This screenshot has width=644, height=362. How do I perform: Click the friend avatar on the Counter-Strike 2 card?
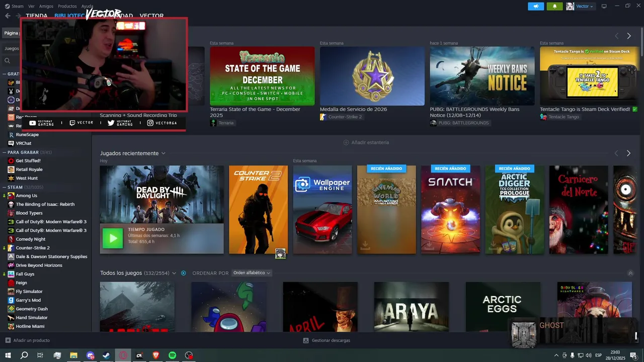[x=280, y=254]
